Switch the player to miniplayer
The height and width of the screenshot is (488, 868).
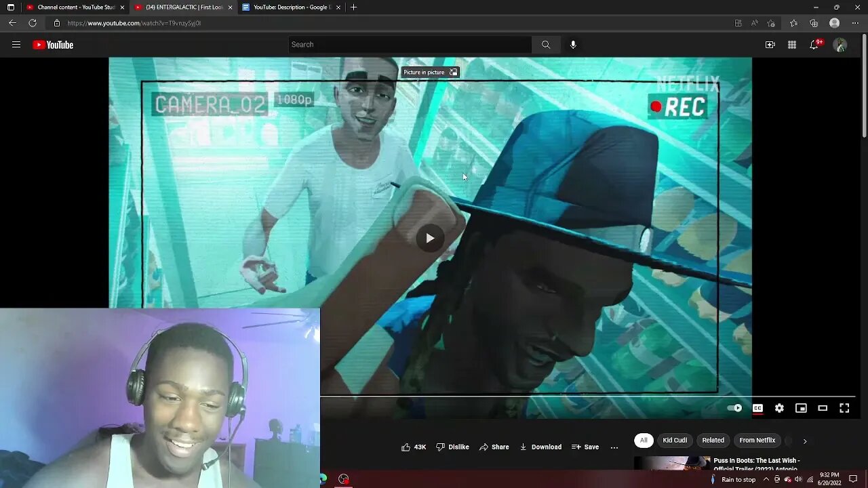tap(801, 408)
